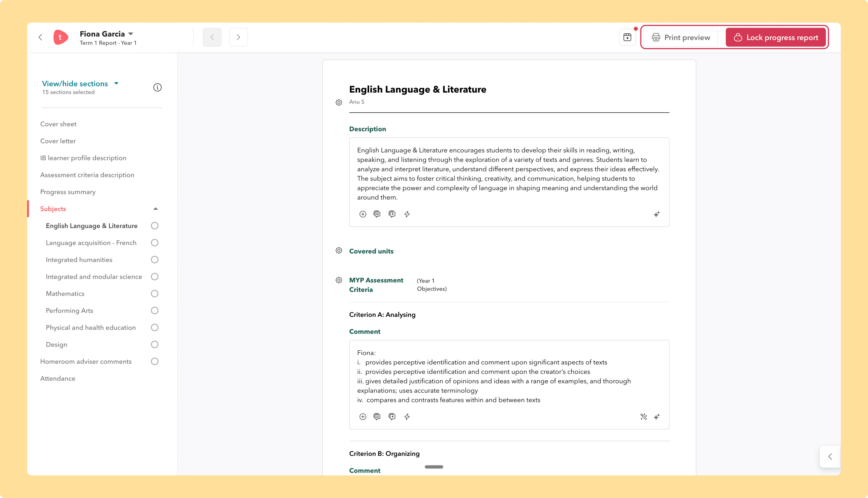Go back using the top-left arrow
Viewport: 868px width, 498px height.
[40, 37]
